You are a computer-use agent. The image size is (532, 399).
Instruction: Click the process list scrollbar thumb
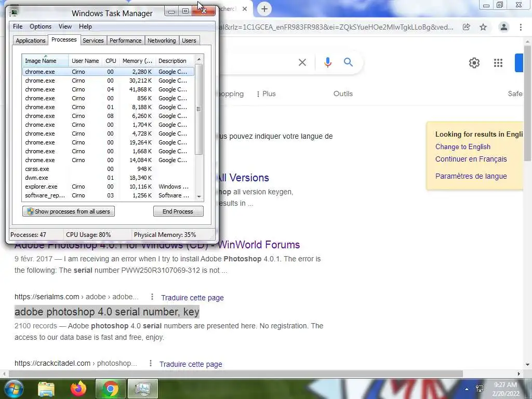point(199,109)
